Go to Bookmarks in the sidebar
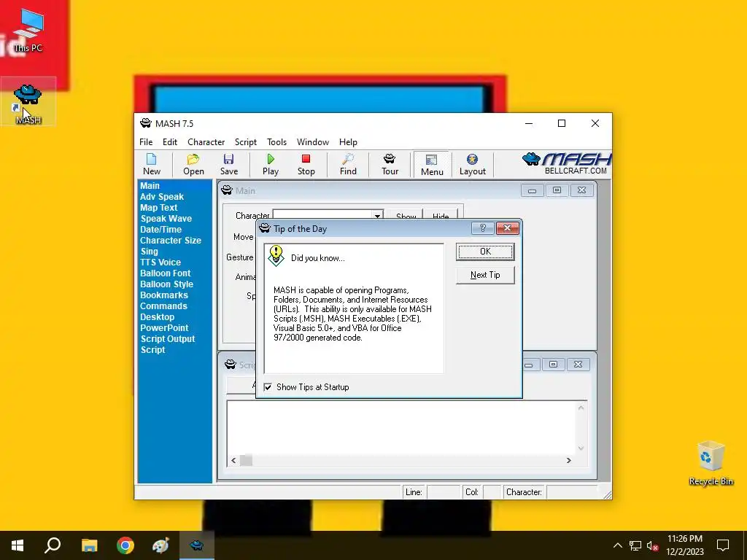747x560 pixels. 164,295
